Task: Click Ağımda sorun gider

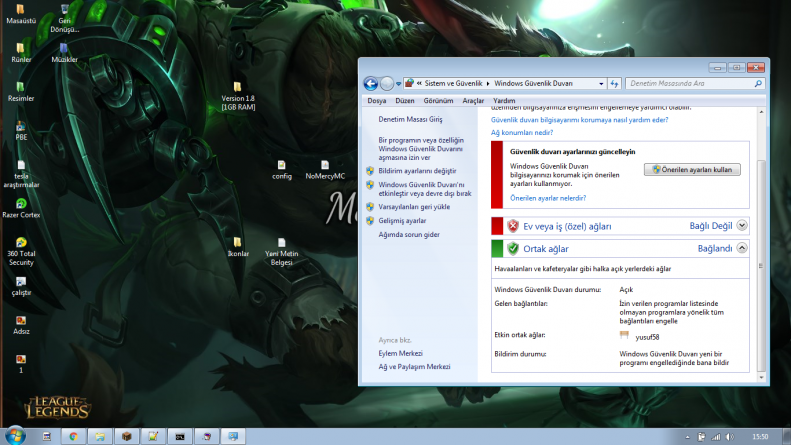Action: (409, 235)
